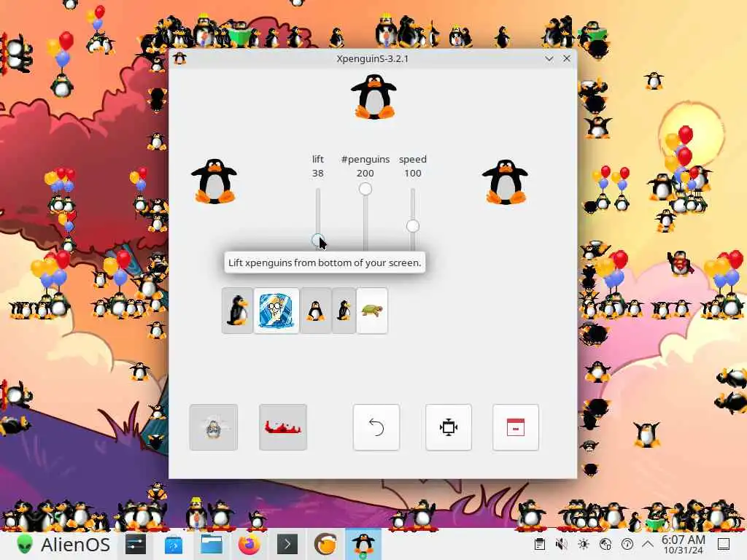Expand hidden system tray icons arrow
Viewport: 747px width, 560px height.
pyautogui.click(x=648, y=544)
